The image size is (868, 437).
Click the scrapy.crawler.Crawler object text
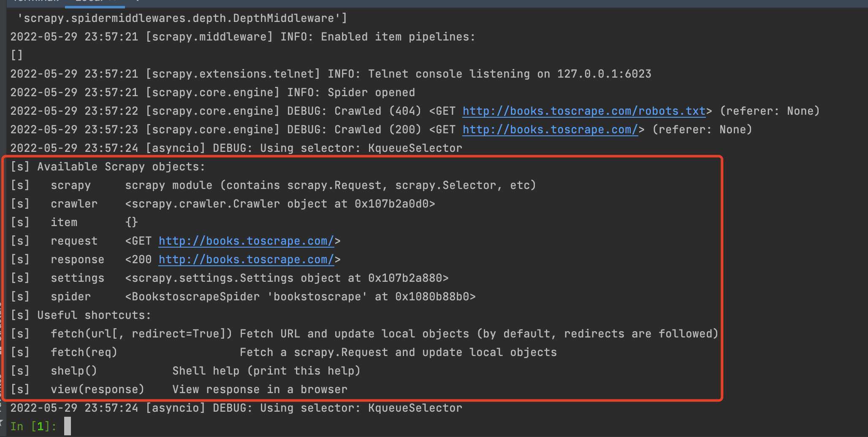280,204
